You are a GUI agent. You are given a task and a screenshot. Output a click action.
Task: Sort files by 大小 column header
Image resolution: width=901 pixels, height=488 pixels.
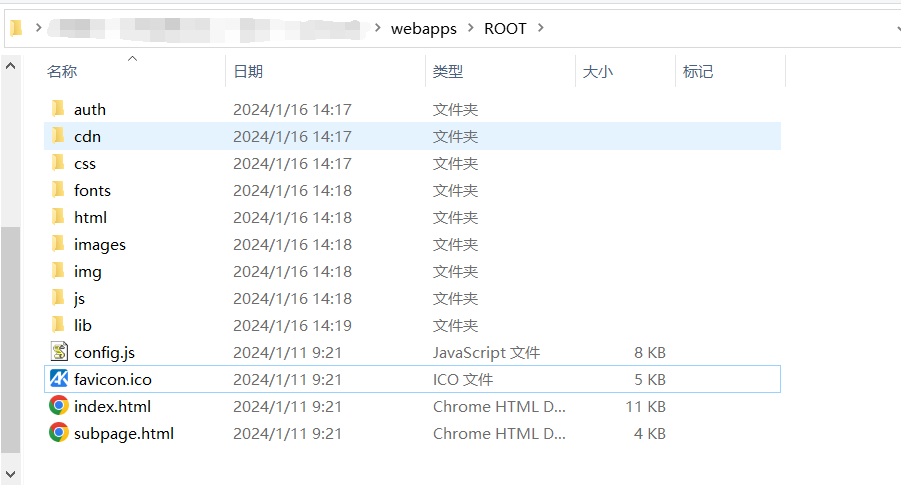598,72
